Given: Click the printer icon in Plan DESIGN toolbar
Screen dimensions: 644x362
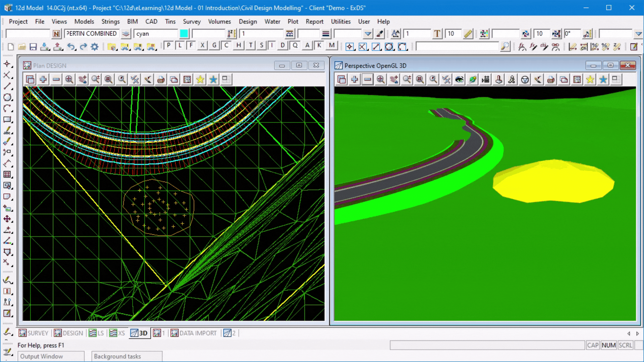Looking at the screenshot, I should pyautogui.click(x=161, y=79).
